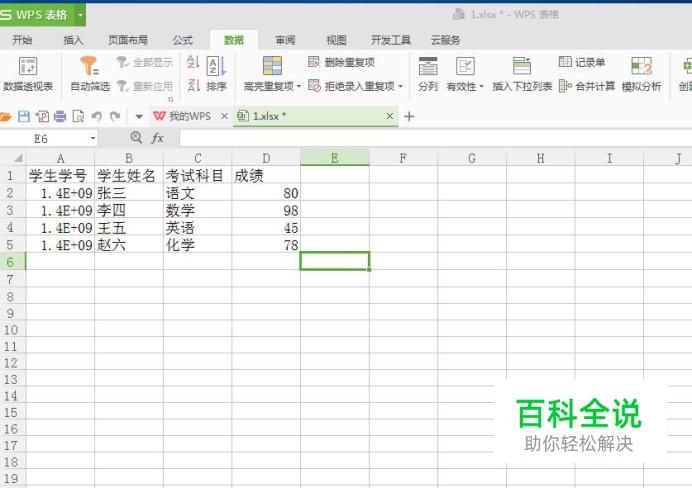Switch to the 云服务 ribbon tab

tap(445, 40)
